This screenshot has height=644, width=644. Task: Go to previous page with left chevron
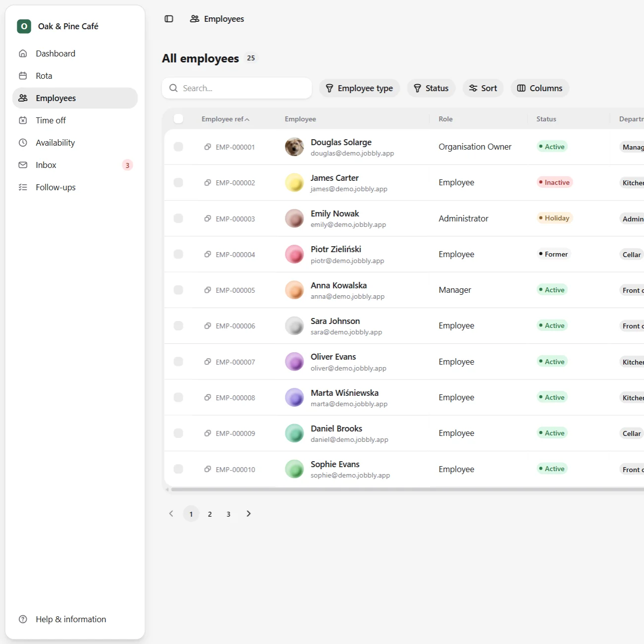[x=171, y=514]
